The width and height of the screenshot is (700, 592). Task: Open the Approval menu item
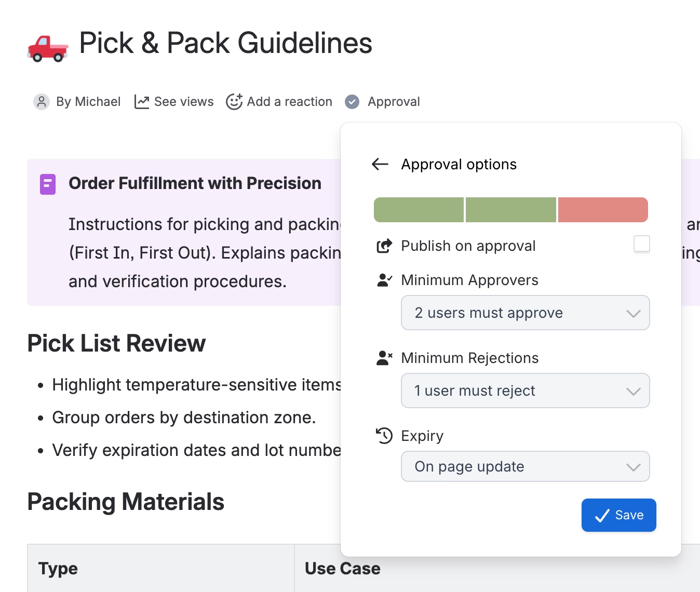(x=383, y=102)
